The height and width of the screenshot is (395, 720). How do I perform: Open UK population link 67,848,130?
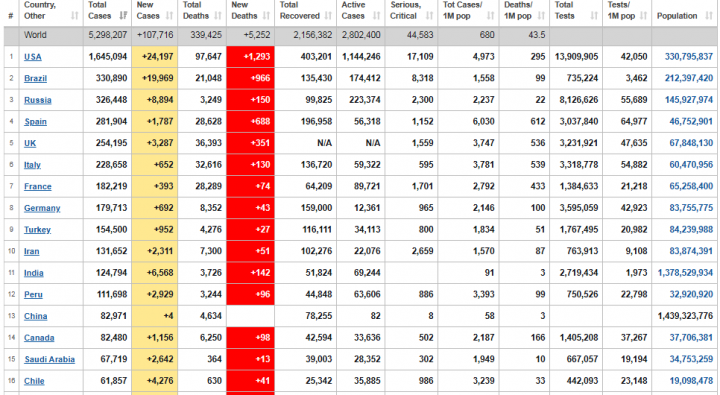click(x=691, y=143)
